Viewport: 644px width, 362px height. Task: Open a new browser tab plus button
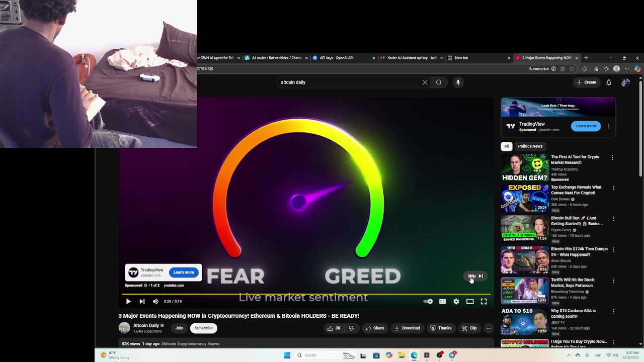[586, 58]
